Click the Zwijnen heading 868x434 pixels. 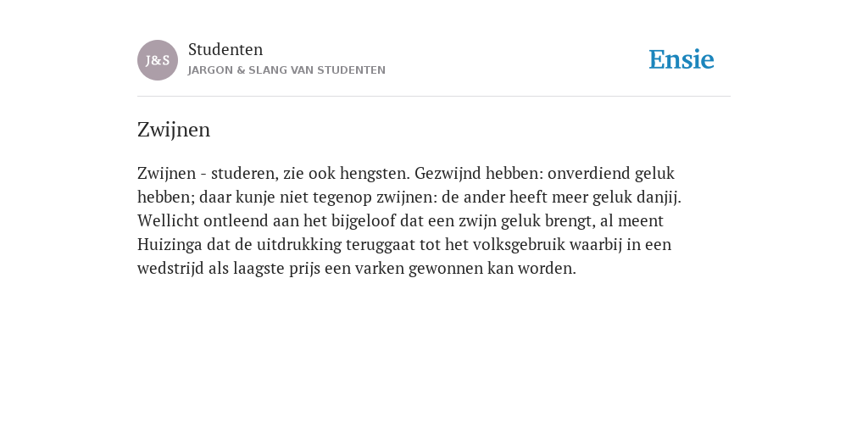pos(174,130)
